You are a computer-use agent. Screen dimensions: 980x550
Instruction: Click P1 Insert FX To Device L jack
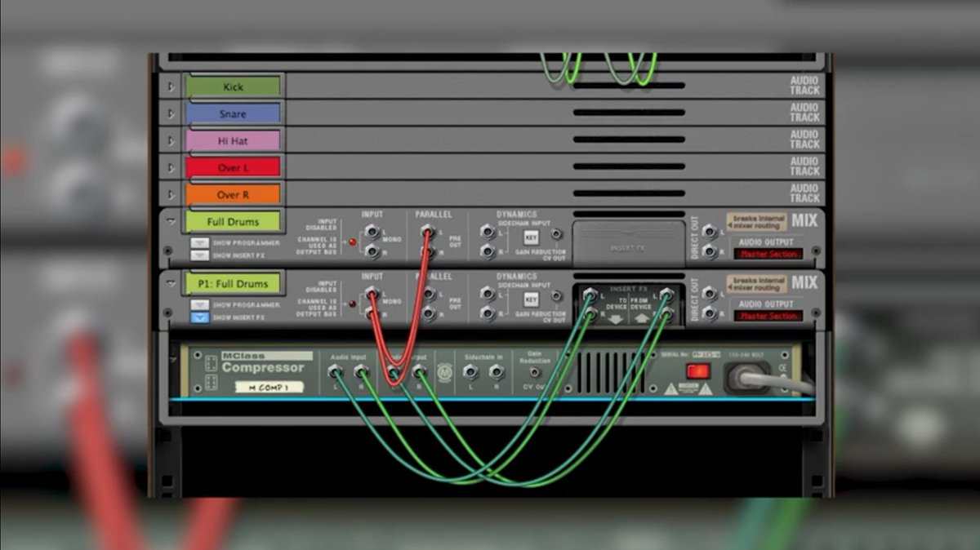[x=590, y=293]
